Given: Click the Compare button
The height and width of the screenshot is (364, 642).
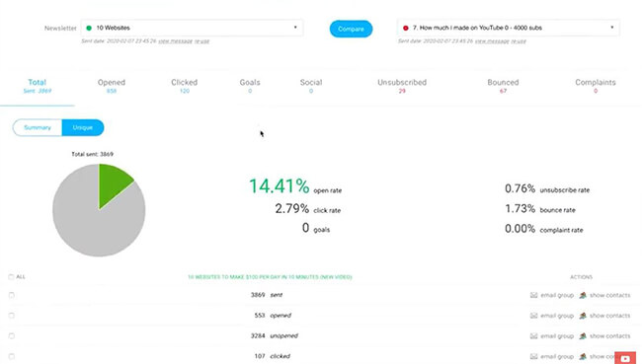Looking at the screenshot, I should (351, 29).
